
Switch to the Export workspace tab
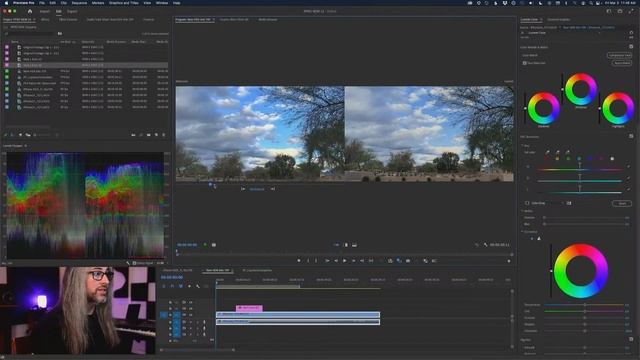coord(72,11)
